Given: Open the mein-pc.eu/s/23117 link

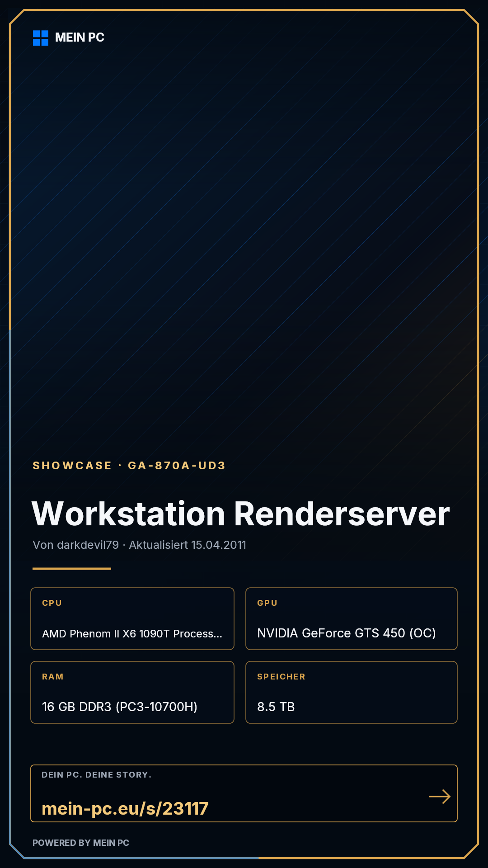Looking at the screenshot, I should [125, 808].
